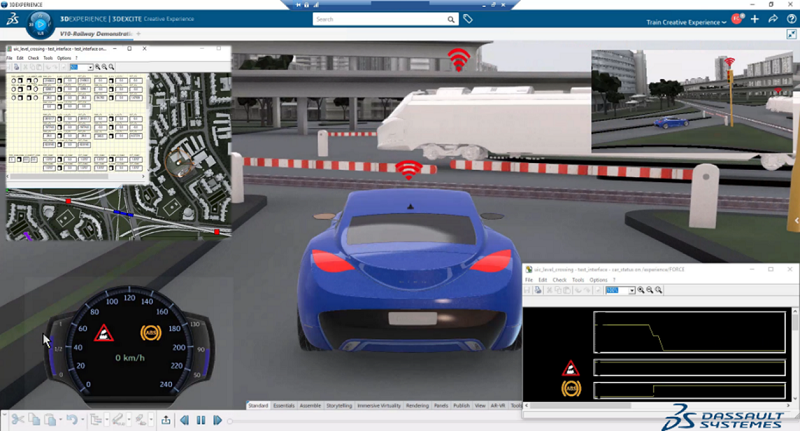Click zoom in icon in car_status window
The width and height of the screenshot is (800, 431).
tap(641, 290)
